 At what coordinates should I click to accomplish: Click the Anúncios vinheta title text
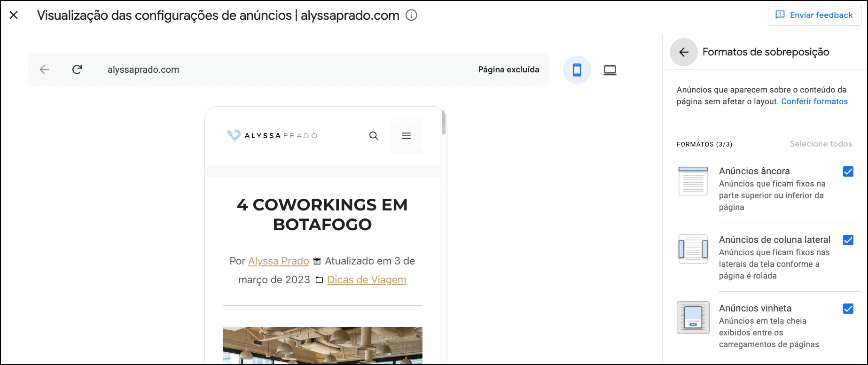755,308
